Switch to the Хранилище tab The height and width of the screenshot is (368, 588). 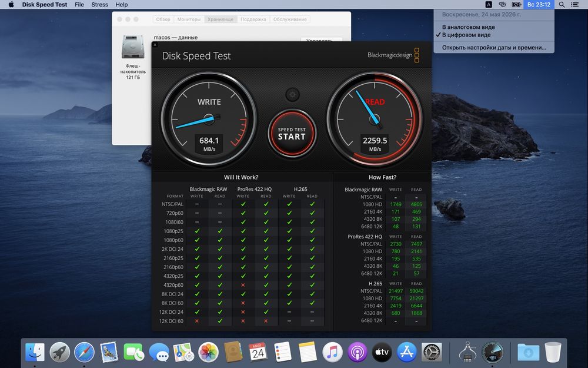(x=220, y=19)
